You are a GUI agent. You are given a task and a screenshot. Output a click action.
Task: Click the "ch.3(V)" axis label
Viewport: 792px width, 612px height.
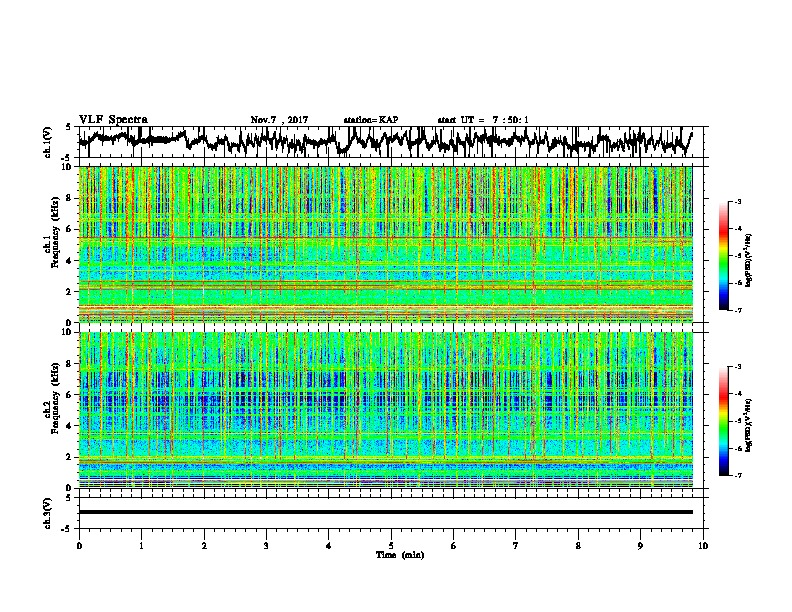[x=48, y=513]
